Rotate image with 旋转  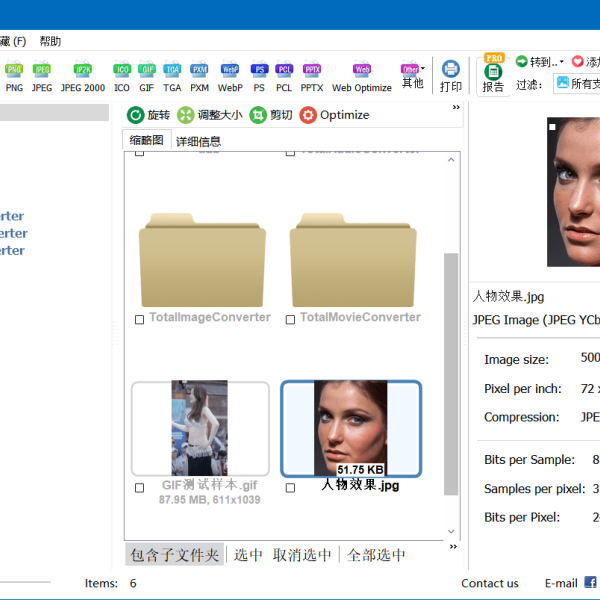148,115
